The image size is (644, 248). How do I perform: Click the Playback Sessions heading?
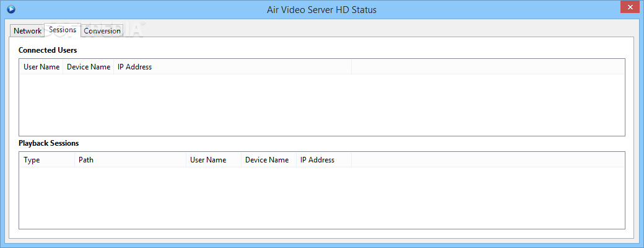[x=48, y=143]
